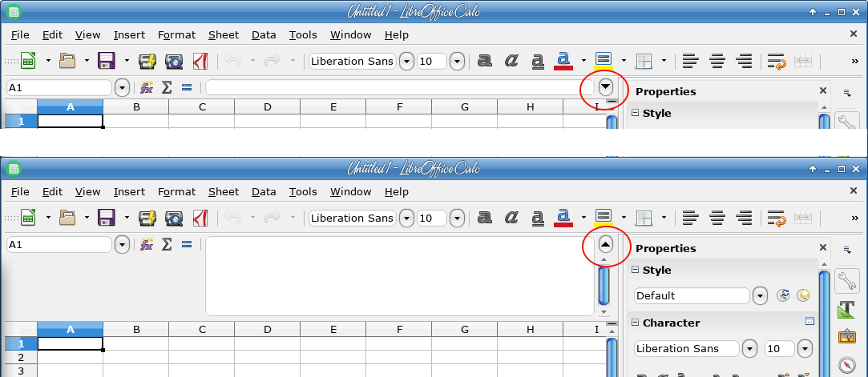Print directly icon in bottom window toolbar
The height and width of the screenshot is (377, 868).
[147, 218]
